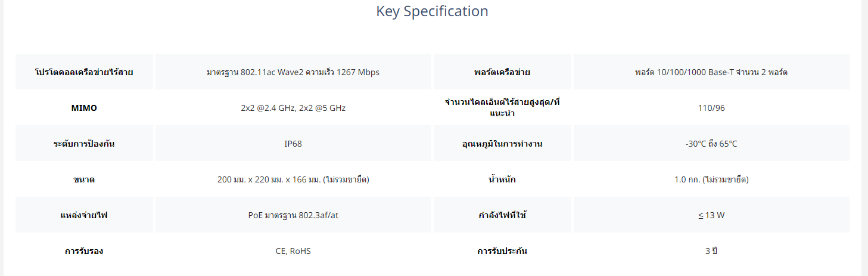This screenshot has width=868, height=276.
Task: Click the 3 ปี warranty value
Action: point(711,251)
